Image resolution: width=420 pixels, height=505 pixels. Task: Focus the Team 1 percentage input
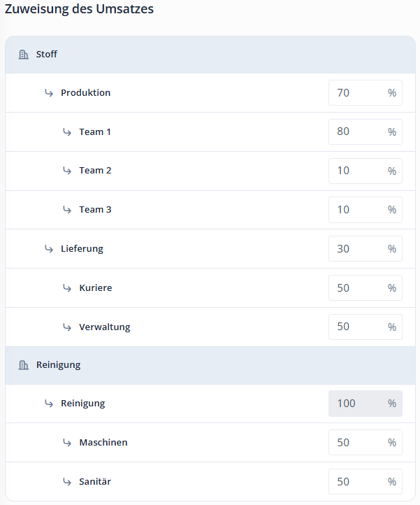356,132
